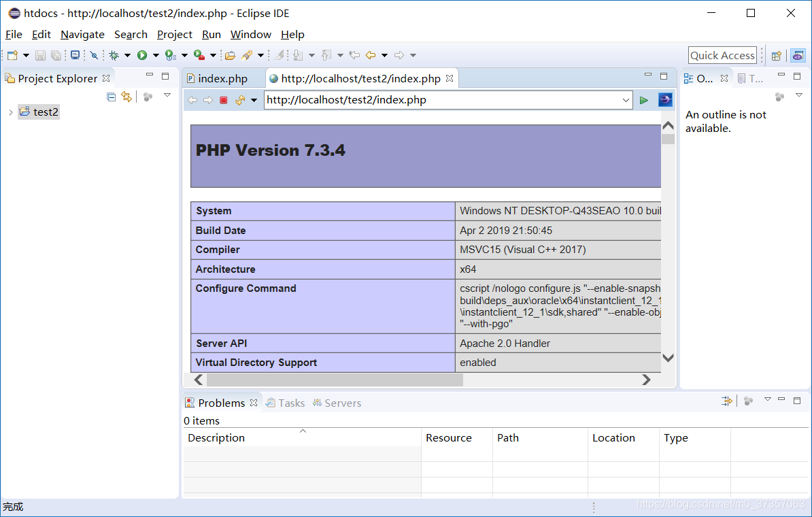Click the Open Type folder icon
812x517 pixels.
point(230,55)
